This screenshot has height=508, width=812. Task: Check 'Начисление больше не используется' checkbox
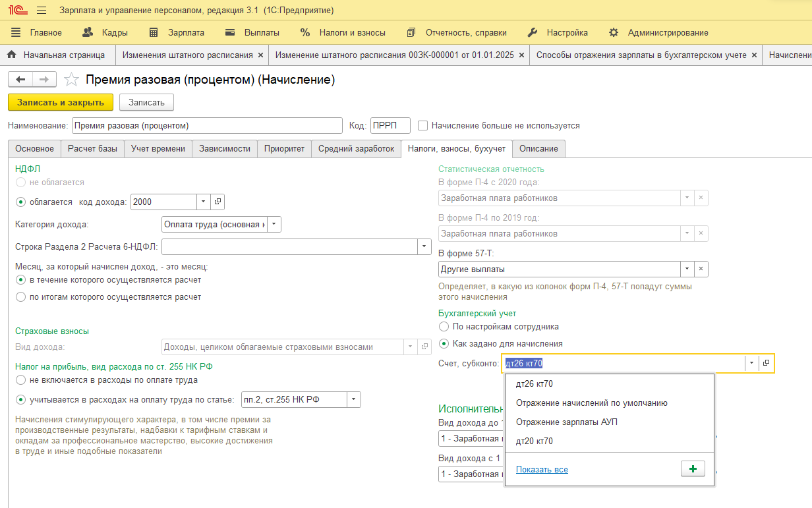tap(423, 125)
